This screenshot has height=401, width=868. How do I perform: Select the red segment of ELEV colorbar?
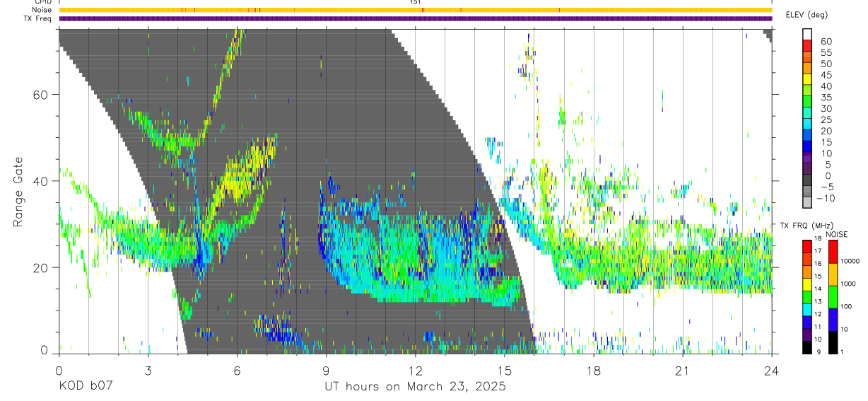[807, 45]
